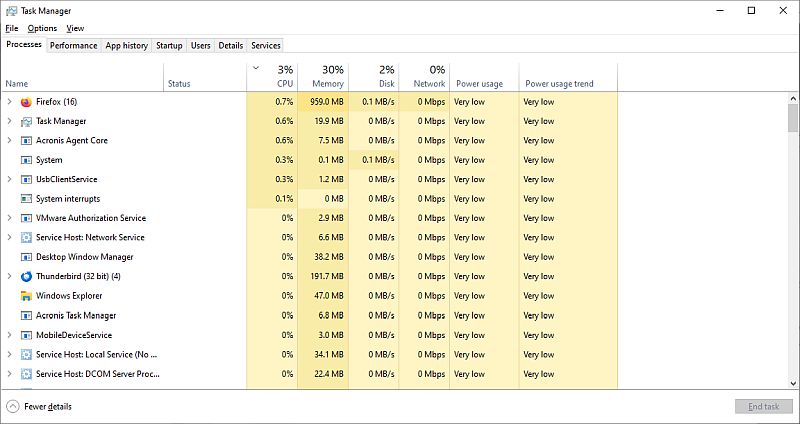This screenshot has height=424, width=800.
Task: Select the System interrupts row name
Action: coord(68,199)
